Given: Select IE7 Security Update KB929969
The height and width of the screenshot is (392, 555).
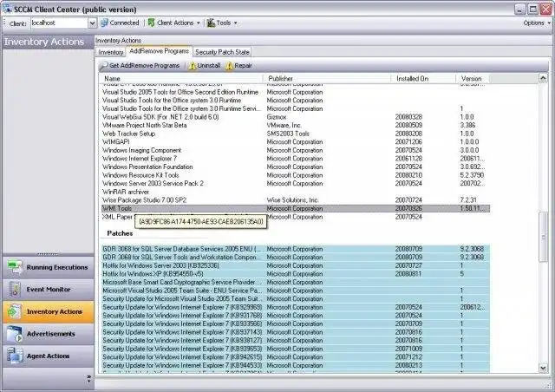Looking at the screenshot, I should tap(296, 307).
